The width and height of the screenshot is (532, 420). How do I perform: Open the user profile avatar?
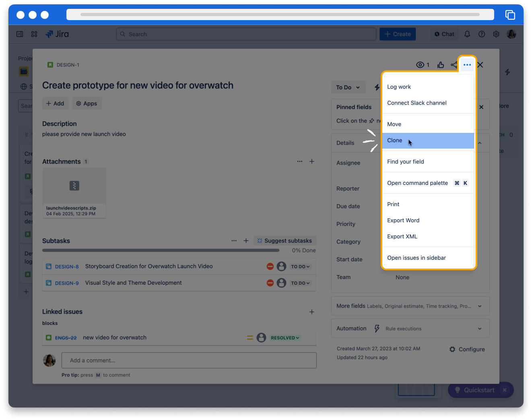pyautogui.click(x=511, y=34)
